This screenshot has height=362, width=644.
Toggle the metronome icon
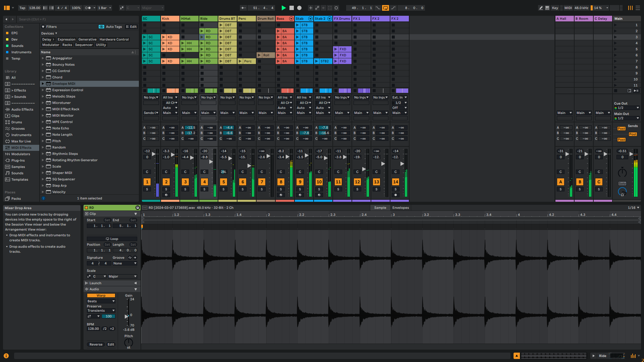coord(88,8)
